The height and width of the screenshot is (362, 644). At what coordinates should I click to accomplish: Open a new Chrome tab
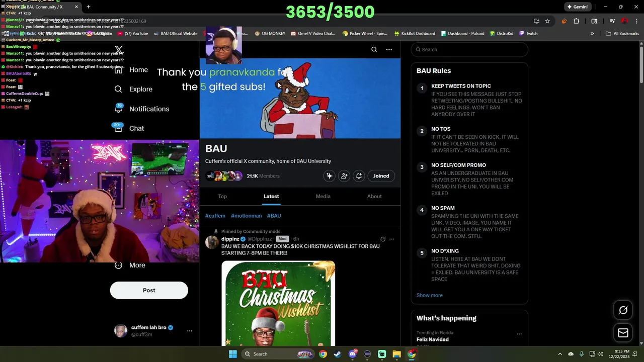coord(89,7)
